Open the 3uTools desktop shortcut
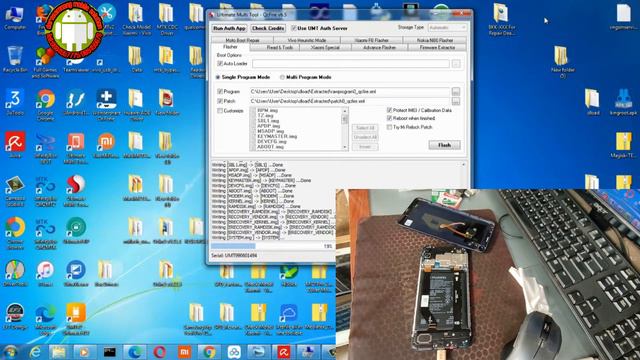The height and width of the screenshot is (360, 640). 15,102
